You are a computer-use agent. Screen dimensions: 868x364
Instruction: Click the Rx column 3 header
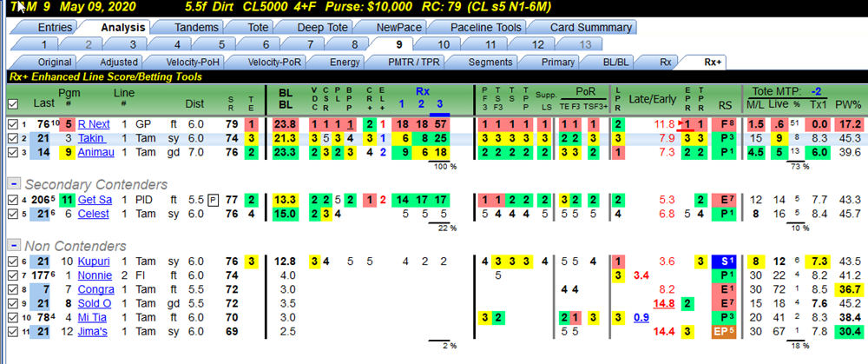[439, 103]
